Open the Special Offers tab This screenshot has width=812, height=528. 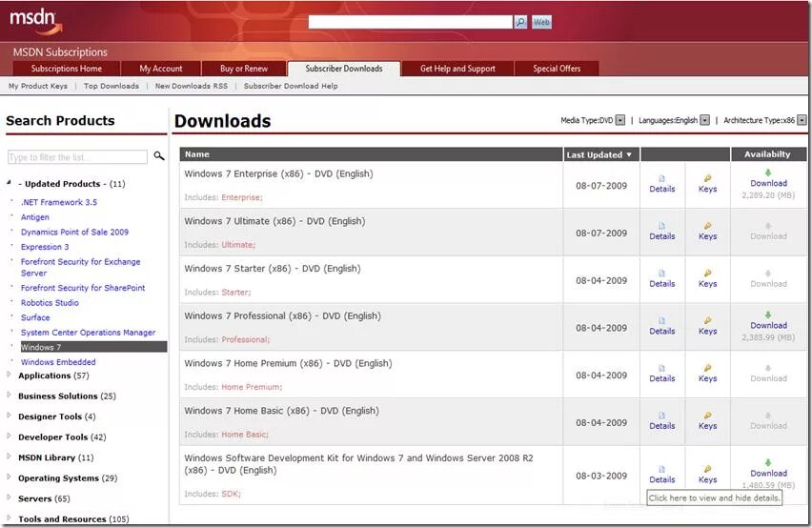[x=557, y=69]
